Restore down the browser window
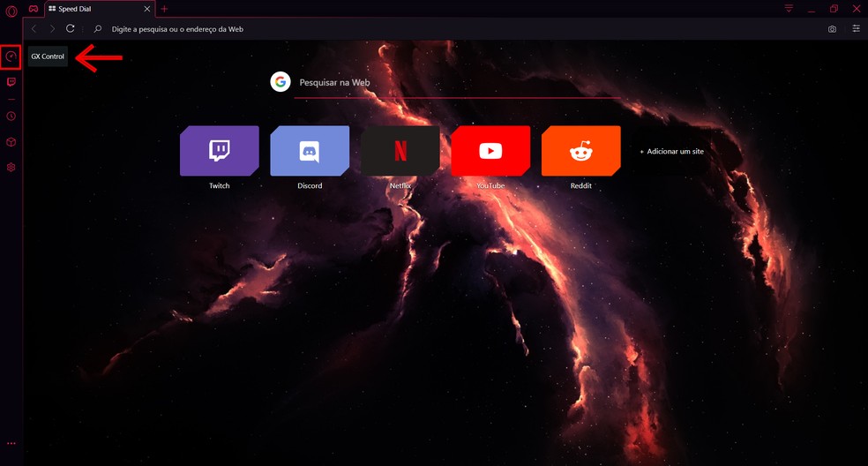This screenshot has height=466, width=868. coord(834,8)
